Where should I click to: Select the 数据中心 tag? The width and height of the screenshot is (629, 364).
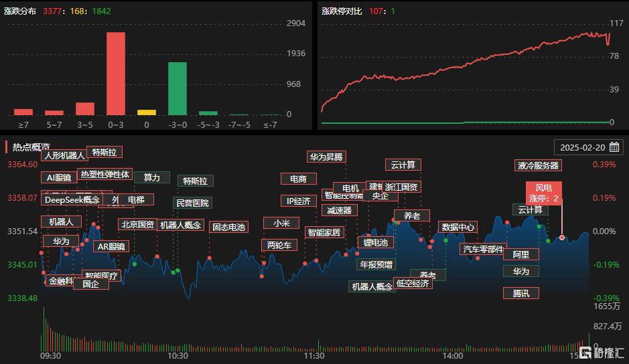(458, 227)
